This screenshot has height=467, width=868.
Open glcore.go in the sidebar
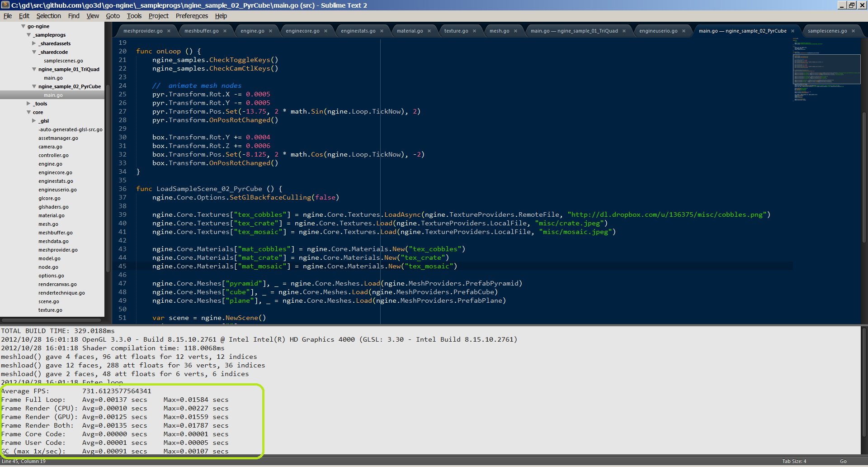tap(49, 198)
